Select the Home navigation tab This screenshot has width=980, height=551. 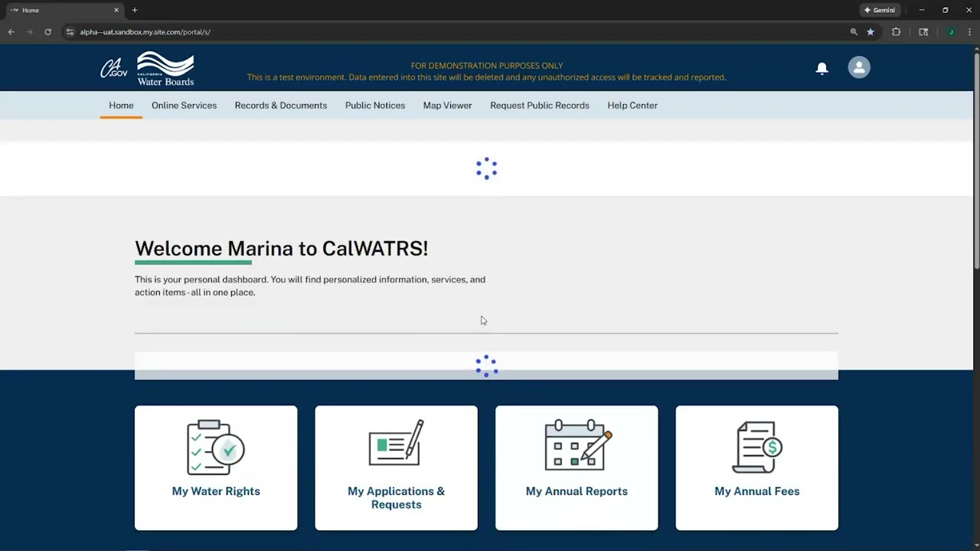(x=121, y=106)
